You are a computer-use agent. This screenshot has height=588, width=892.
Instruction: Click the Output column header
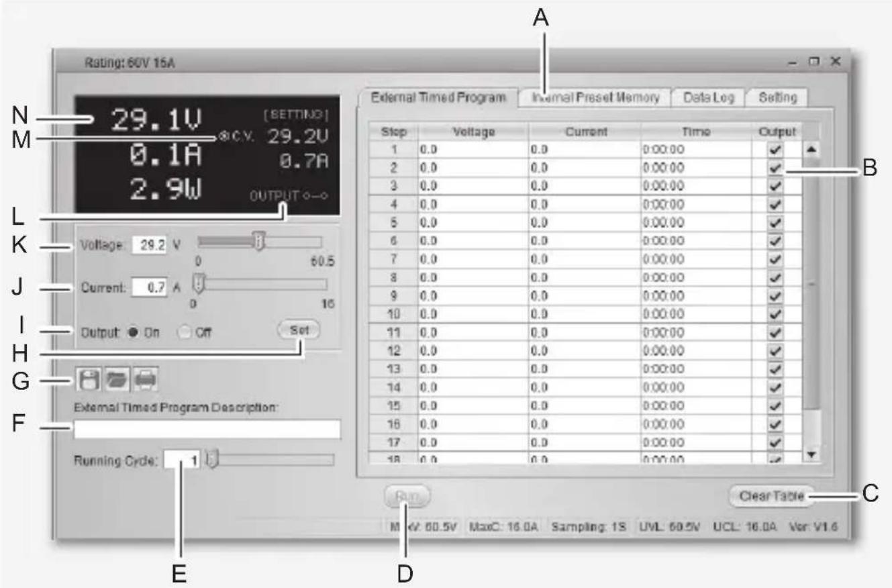click(777, 132)
